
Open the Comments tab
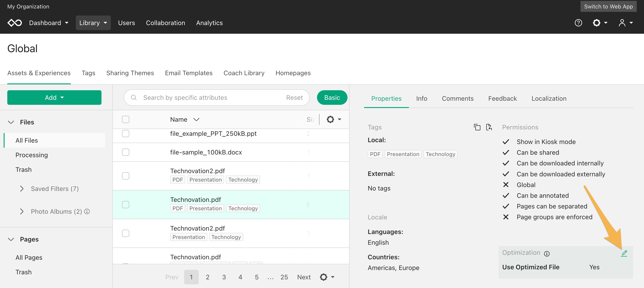pyautogui.click(x=458, y=98)
